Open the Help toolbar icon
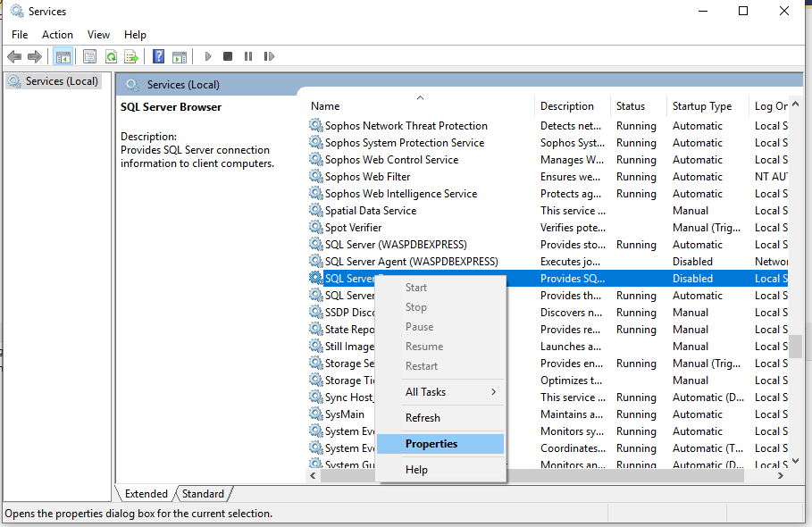812x527 pixels. [x=158, y=56]
